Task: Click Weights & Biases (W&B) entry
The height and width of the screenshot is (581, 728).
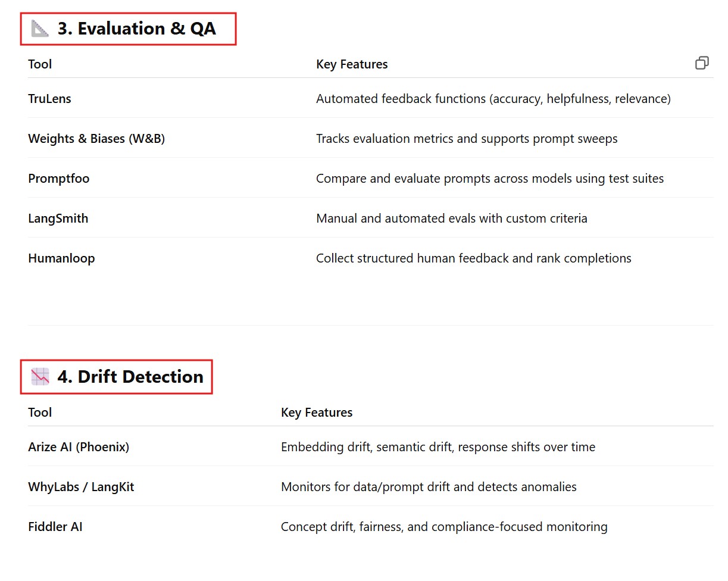Action: point(96,139)
